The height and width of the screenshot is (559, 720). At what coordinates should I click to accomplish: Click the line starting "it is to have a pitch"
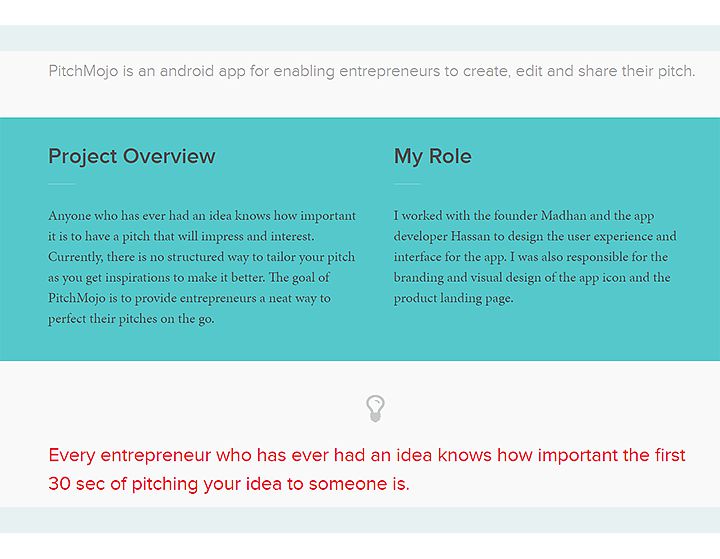tap(181, 237)
